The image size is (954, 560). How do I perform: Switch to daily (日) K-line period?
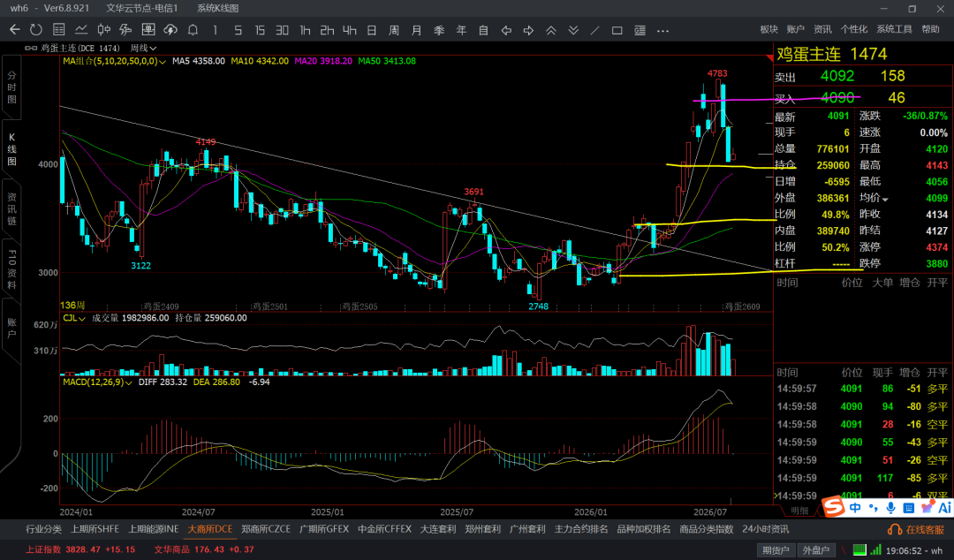click(372, 30)
